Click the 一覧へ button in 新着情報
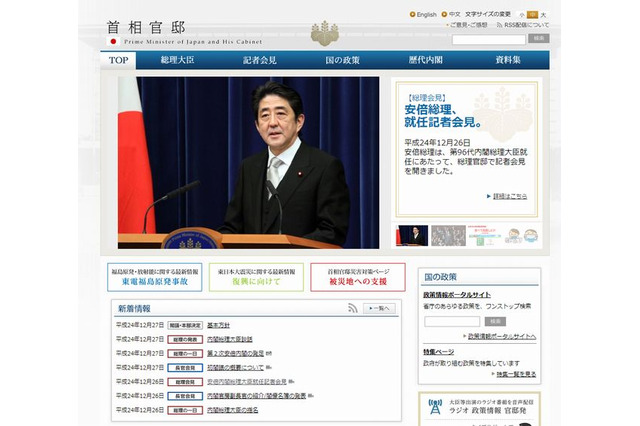Image resolution: width=640 pixels, height=426 pixels. pos(379,308)
